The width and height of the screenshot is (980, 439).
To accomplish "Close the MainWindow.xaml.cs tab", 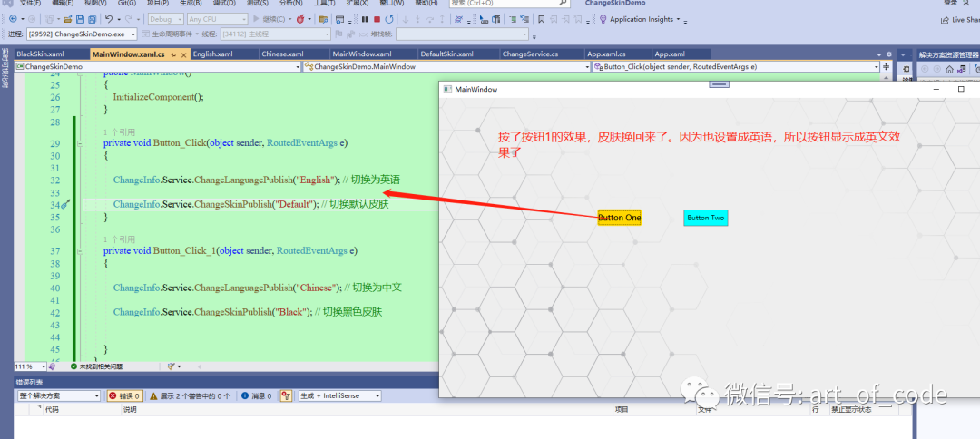I will 183,54.
